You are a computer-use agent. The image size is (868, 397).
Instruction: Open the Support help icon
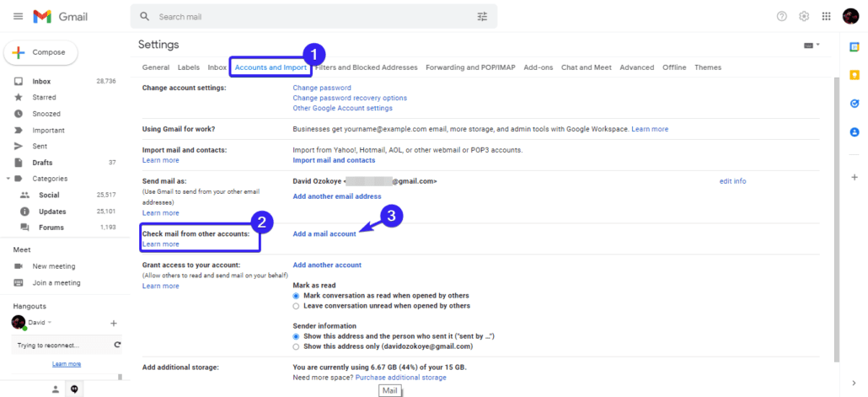[782, 17]
